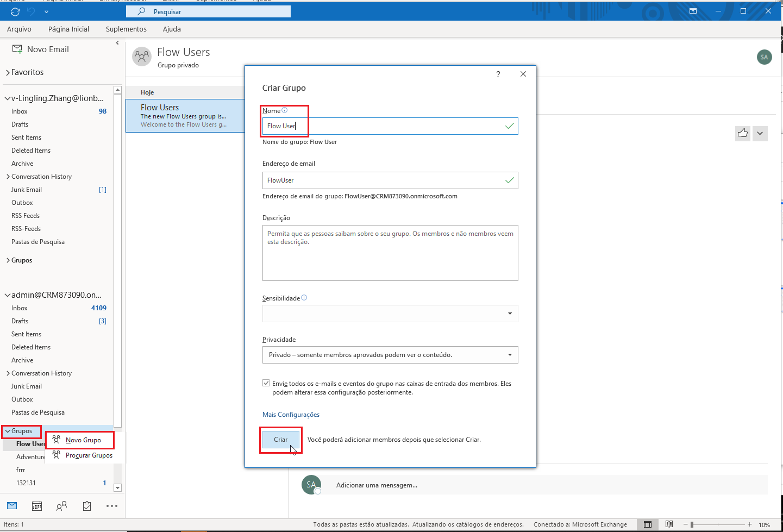
Task: Click the zoom in plus button
Action: point(750,524)
